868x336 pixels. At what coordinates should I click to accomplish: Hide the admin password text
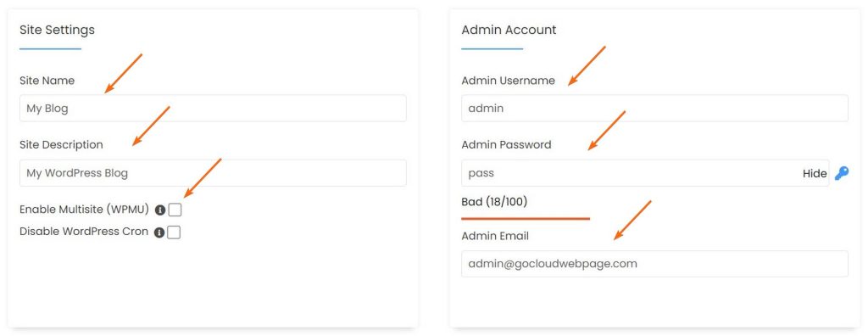tap(815, 173)
